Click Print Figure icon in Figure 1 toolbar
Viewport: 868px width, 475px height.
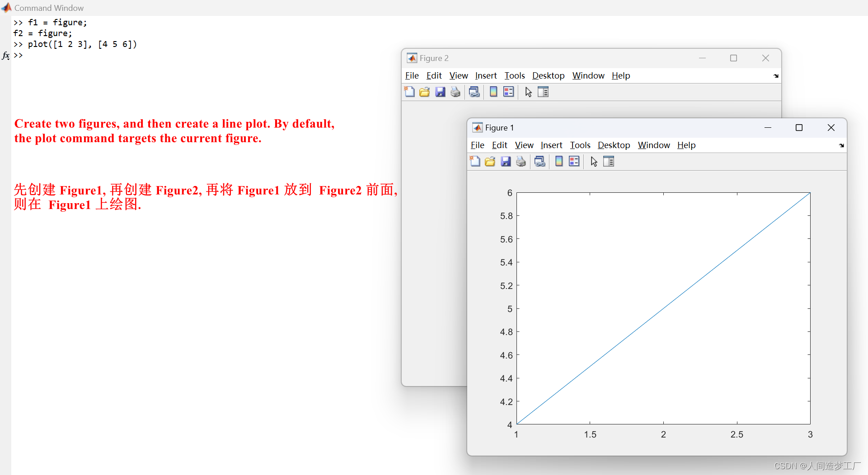tap(521, 161)
